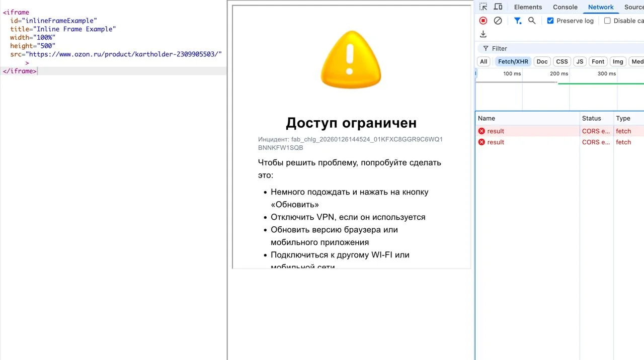Screen dimensions: 644x360
Task: Click the network timeline overview at 200 ms
Action: pyautogui.click(x=558, y=91)
